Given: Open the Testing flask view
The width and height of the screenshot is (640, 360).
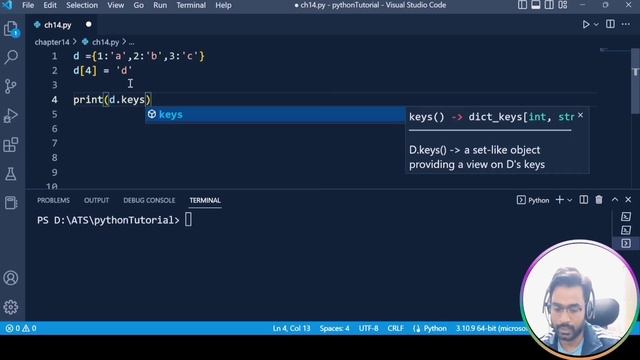Looking at the screenshot, I should (x=11, y=174).
